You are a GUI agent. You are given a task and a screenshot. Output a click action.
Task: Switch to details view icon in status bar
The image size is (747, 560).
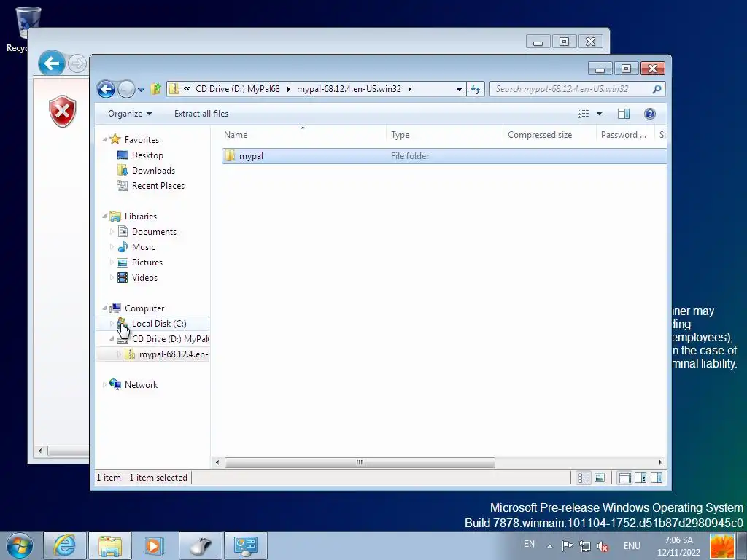(584, 478)
